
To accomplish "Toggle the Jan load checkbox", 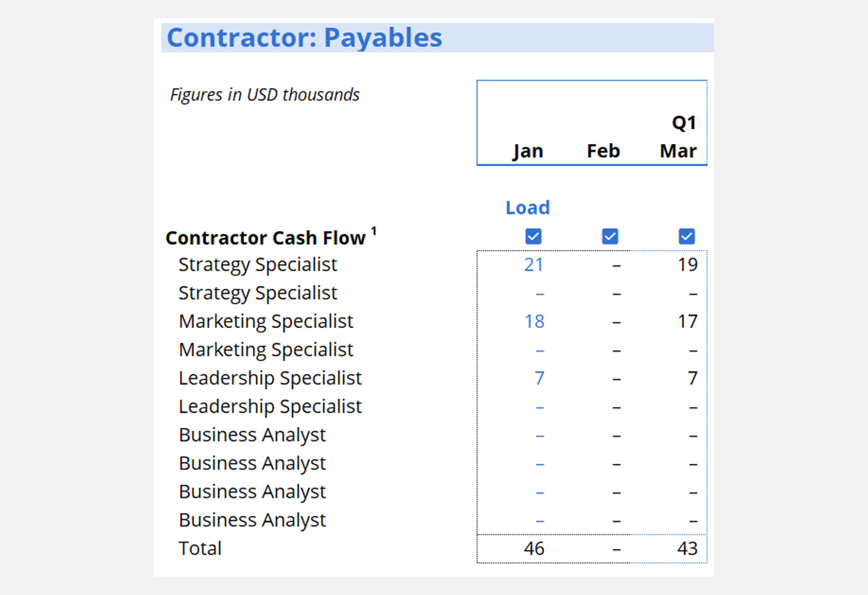I will (x=533, y=236).
